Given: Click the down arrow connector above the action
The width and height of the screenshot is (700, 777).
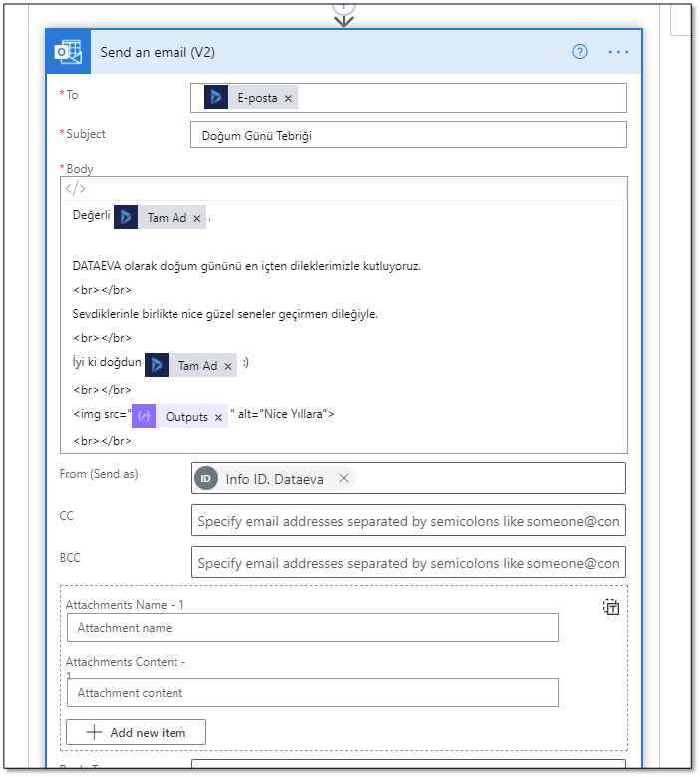Looking at the screenshot, I should click(344, 21).
